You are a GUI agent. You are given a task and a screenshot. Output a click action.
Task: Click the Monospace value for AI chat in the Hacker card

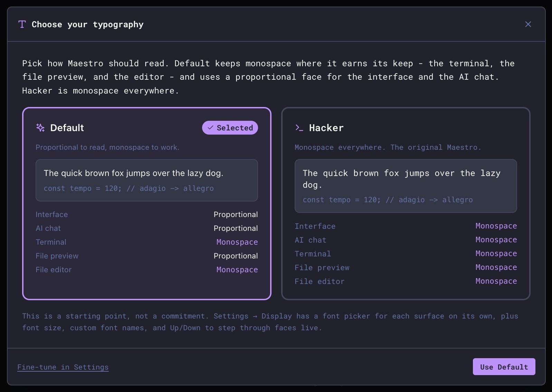496,240
